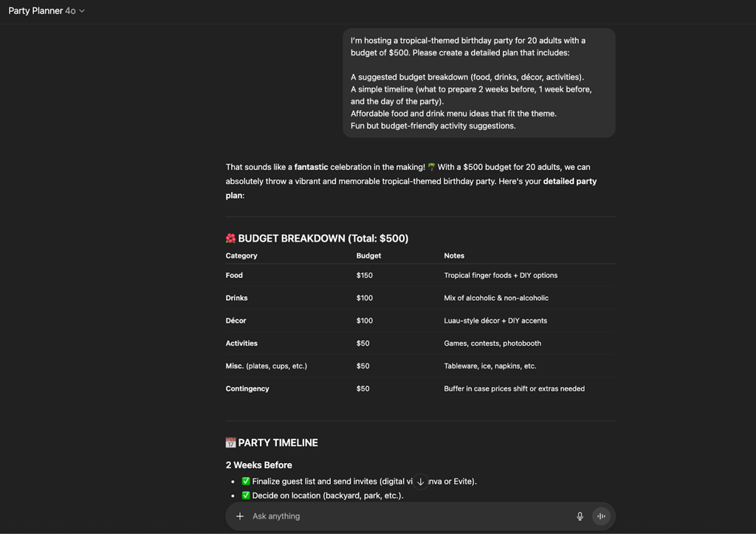Click the chevron next to Party Planner 4o
The height and width of the screenshot is (534, 756).
click(82, 10)
